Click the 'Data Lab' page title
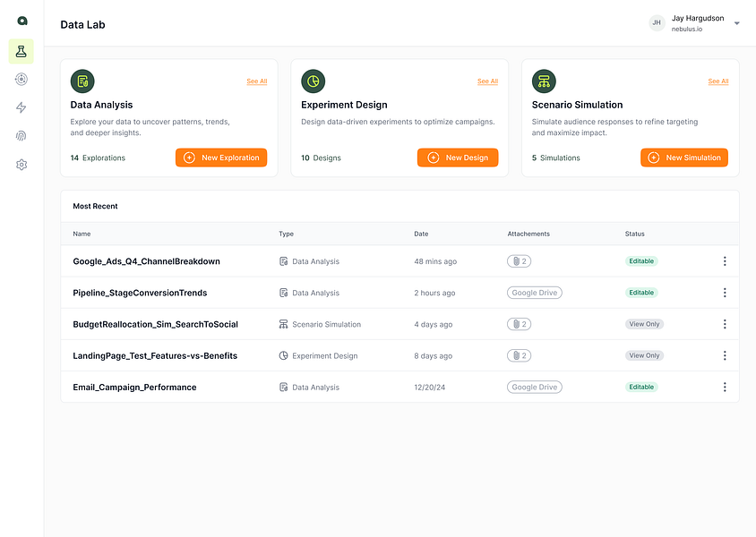This screenshot has height=537, width=756. [83, 24]
